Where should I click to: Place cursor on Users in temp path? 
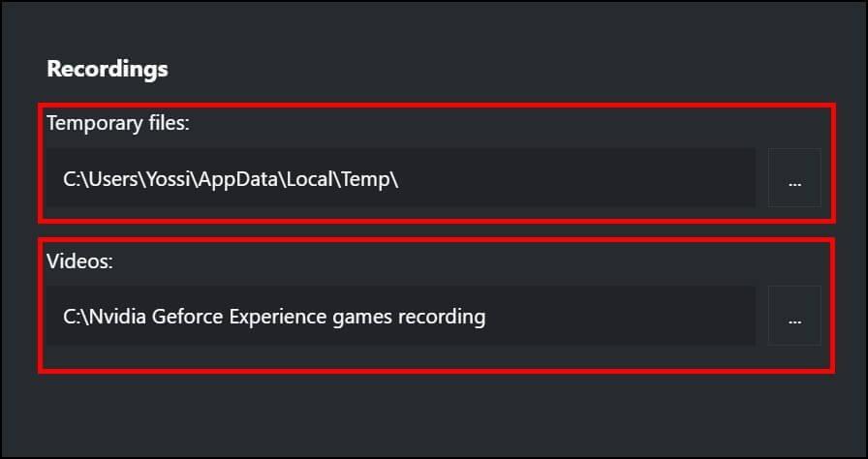(x=114, y=179)
